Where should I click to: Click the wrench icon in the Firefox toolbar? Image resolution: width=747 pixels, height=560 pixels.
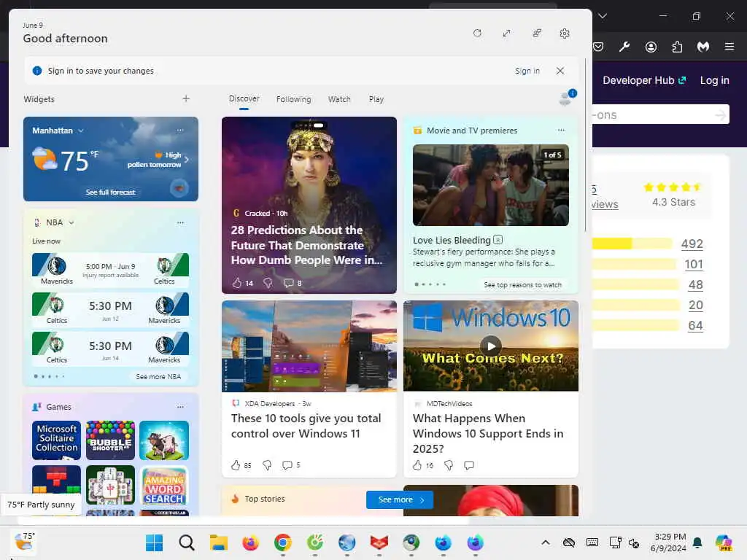(624, 46)
